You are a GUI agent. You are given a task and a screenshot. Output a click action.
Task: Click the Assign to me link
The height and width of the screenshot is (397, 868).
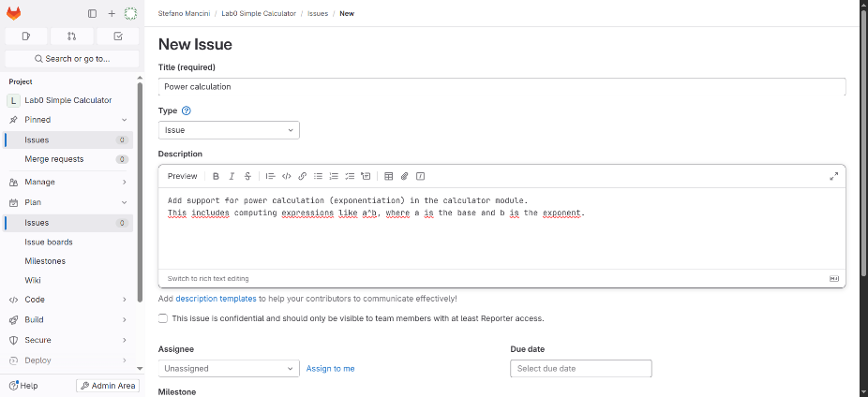[x=330, y=369]
